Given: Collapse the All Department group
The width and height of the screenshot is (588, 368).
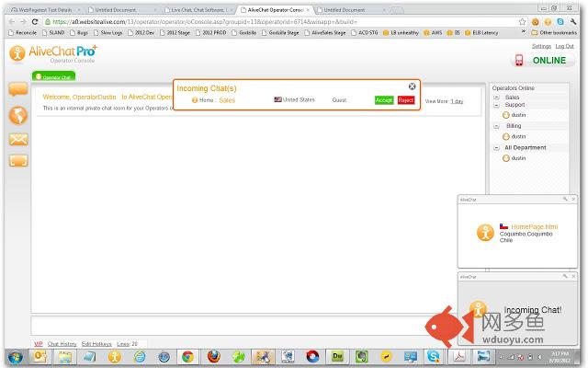Looking at the screenshot, I should [496, 148].
